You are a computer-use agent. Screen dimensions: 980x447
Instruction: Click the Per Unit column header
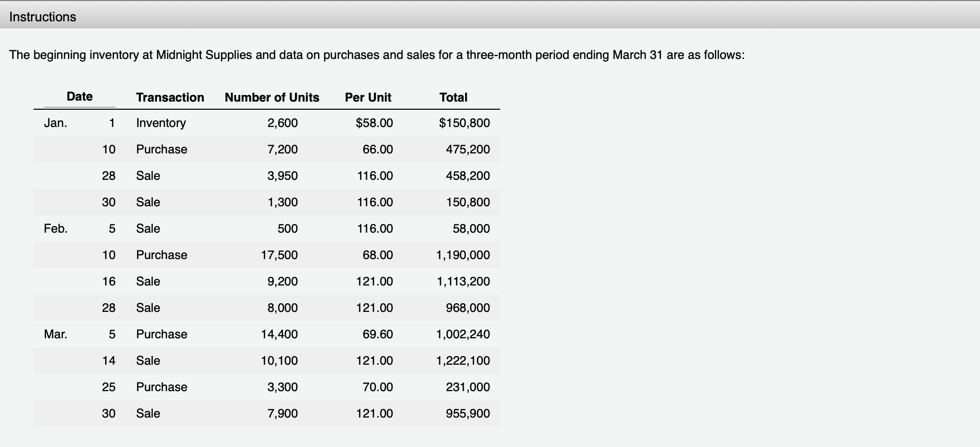click(368, 98)
